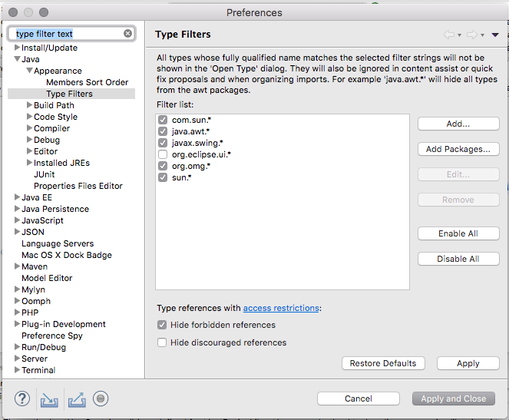Screen dimensions: 509x420
Task: Click the Add Packages... button
Action: point(458,149)
